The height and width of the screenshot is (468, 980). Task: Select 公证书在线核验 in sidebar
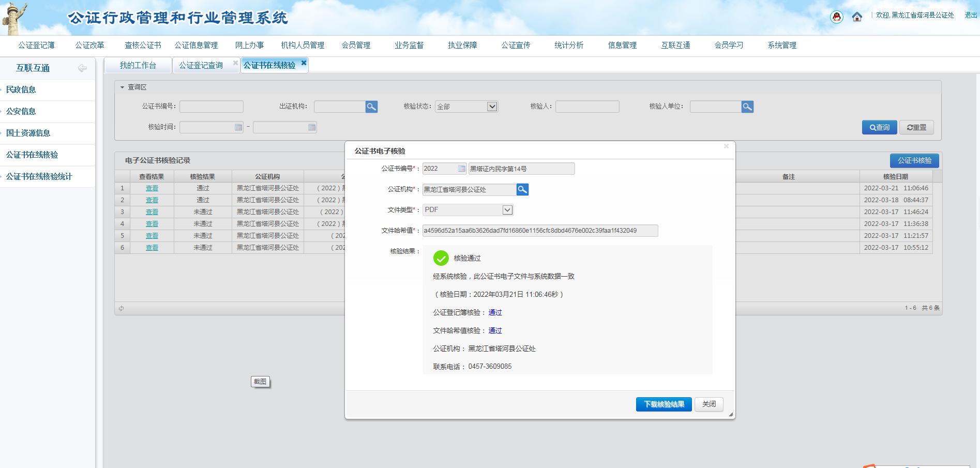pos(47,155)
